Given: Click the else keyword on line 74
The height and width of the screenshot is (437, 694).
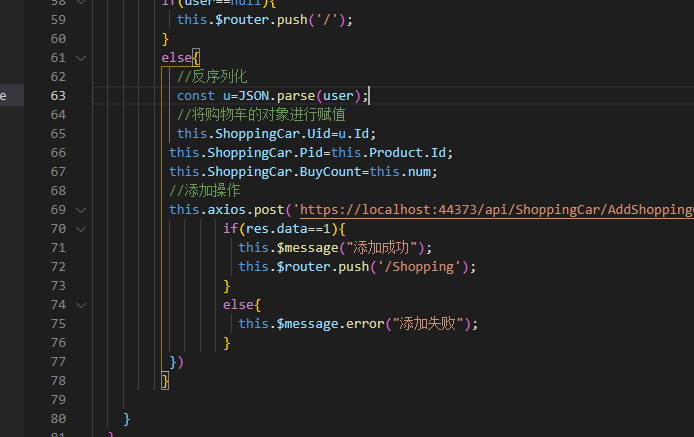Looking at the screenshot, I should pyautogui.click(x=238, y=305).
